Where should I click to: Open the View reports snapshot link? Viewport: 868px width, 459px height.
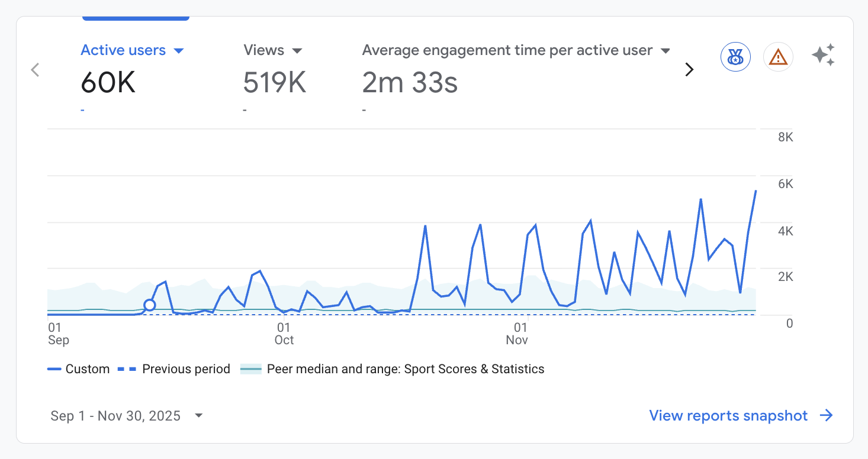(728, 416)
